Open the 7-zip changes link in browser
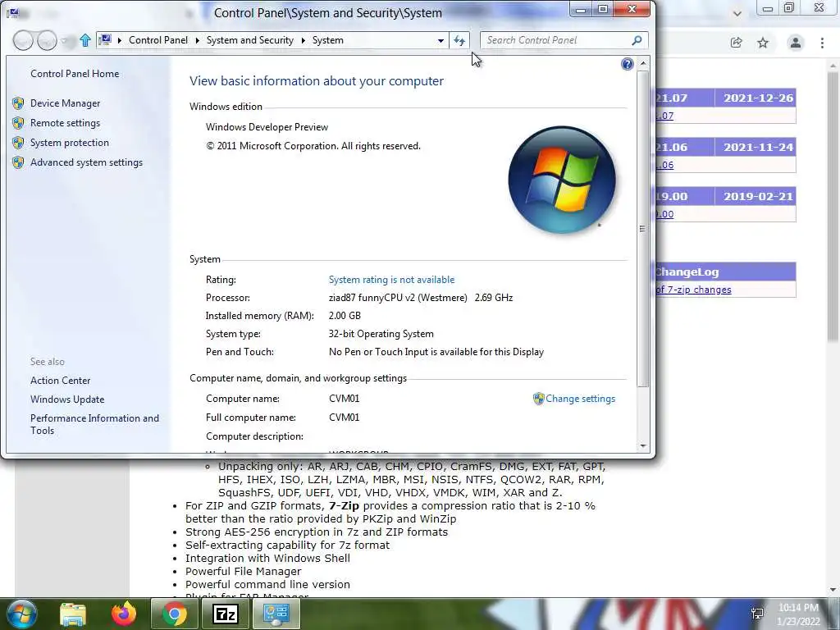 click(694, 290)
